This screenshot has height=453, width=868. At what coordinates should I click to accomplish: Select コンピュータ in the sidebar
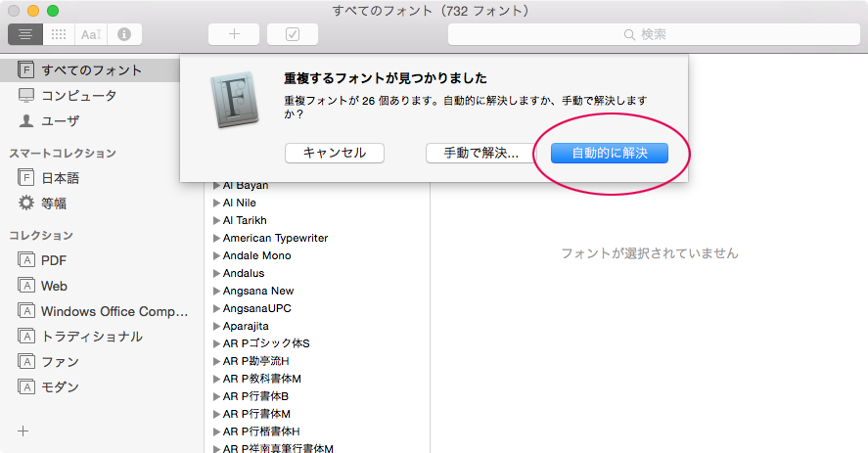[79, 95]
